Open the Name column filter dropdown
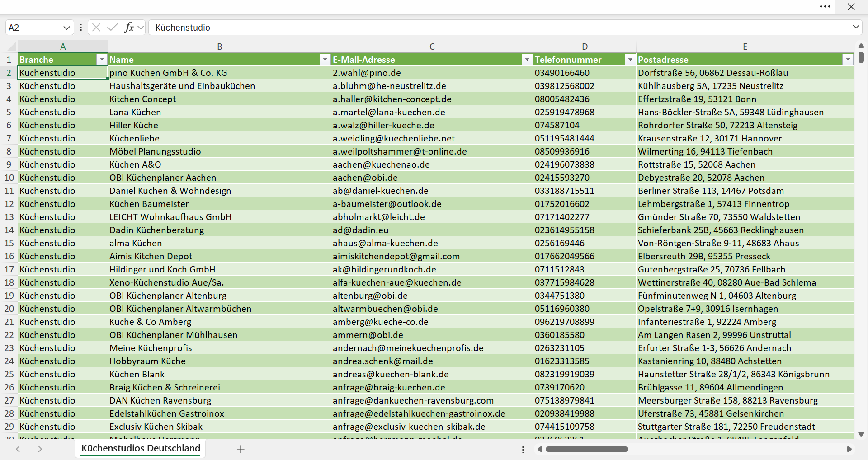The width and height of the screenshot is (868, 460). [325, 60]
